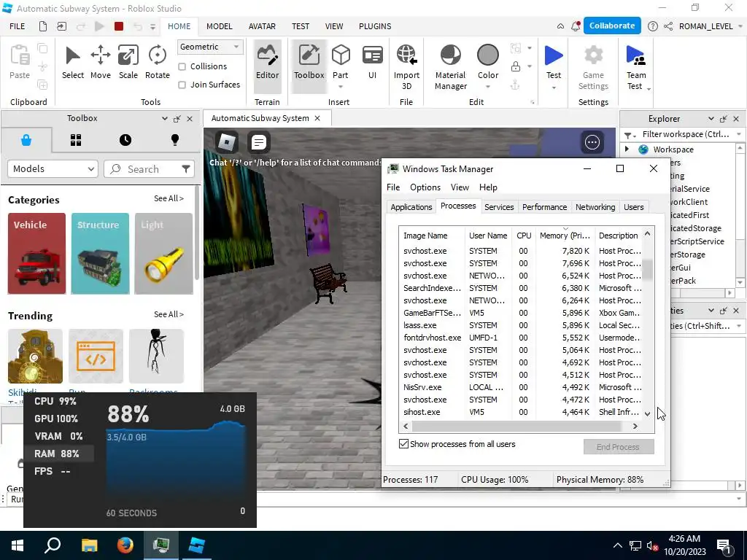The width and height of the screenshot is (747, 560).
Task: Select the lsass.exe process row
Action: pos(521,325)
